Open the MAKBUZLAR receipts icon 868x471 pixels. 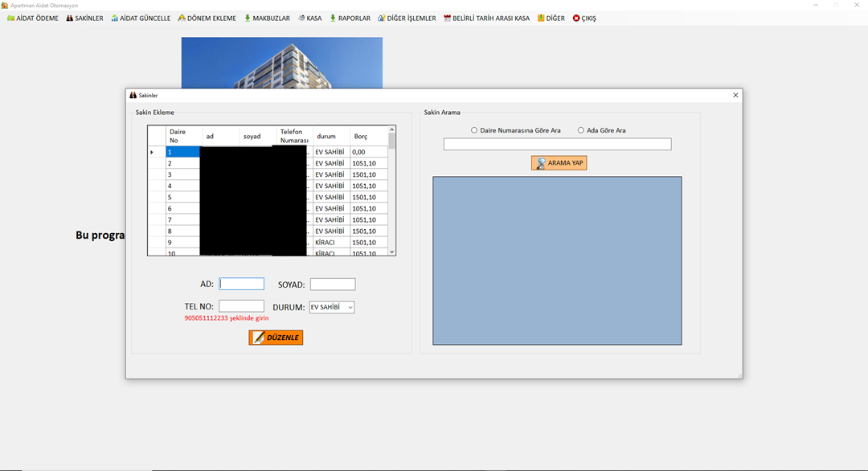tap(248, 18)
